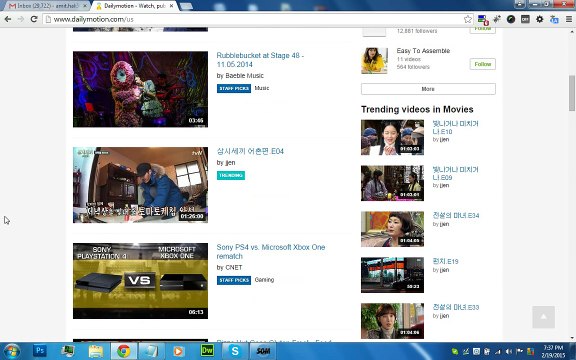Play the E04 trending video thumbnail
576x360 pixels.
click(x=140, y=185)
